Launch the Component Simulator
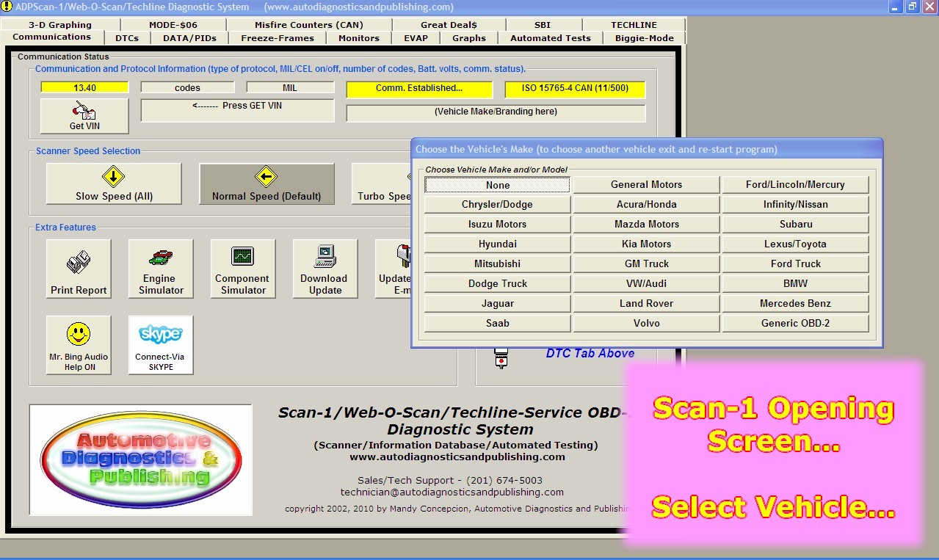The image size is (939, 560). pos(243,269)
